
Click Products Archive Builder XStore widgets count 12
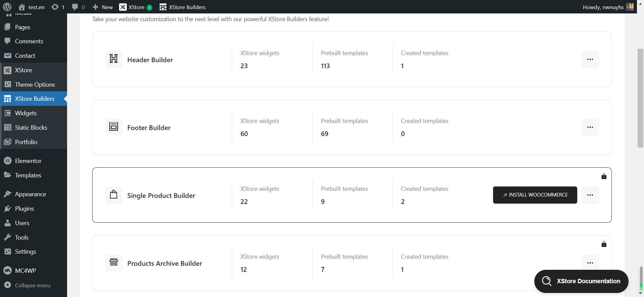tap(244, 269)
